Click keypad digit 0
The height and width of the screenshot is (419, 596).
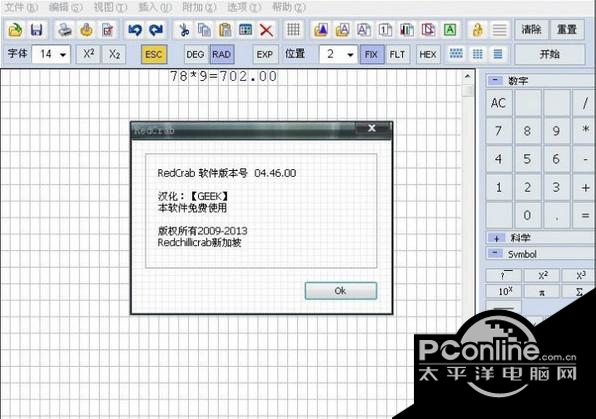coord(527,215)
